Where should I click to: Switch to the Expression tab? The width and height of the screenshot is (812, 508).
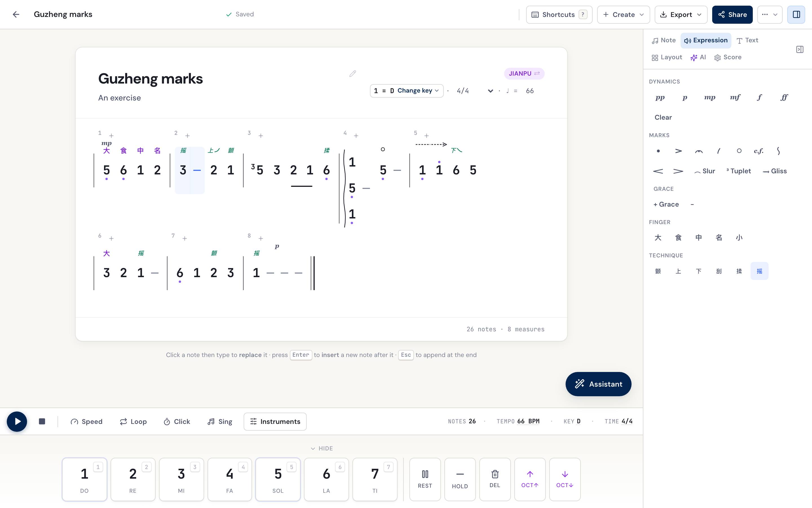tap(706, 40)
